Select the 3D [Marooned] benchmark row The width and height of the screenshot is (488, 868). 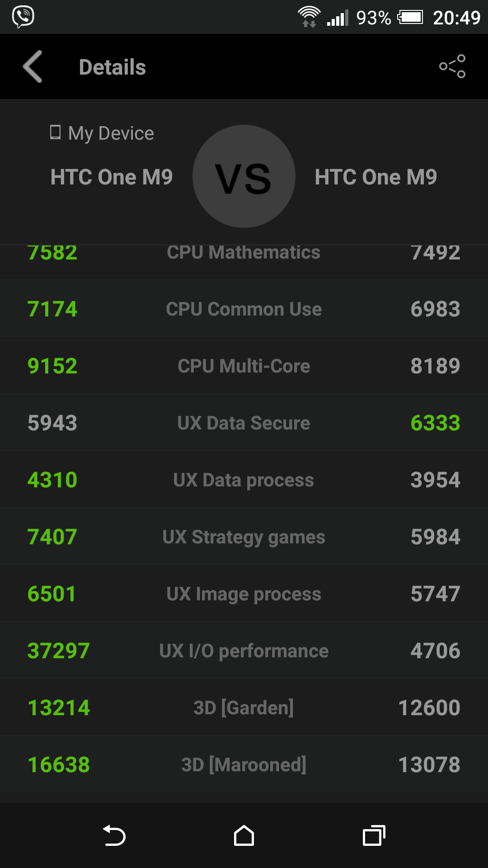coord(244,764)
